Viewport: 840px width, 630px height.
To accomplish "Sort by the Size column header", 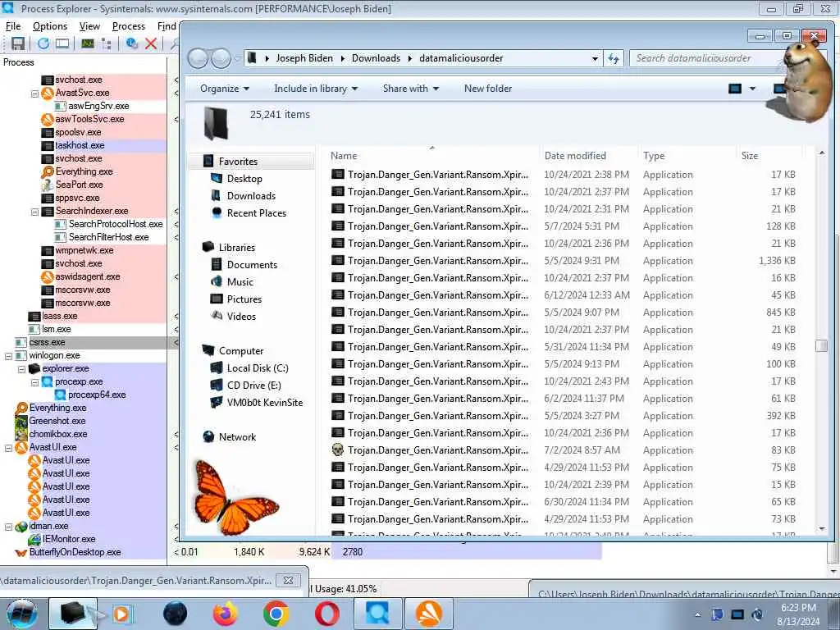I will [x=769, y=156].
